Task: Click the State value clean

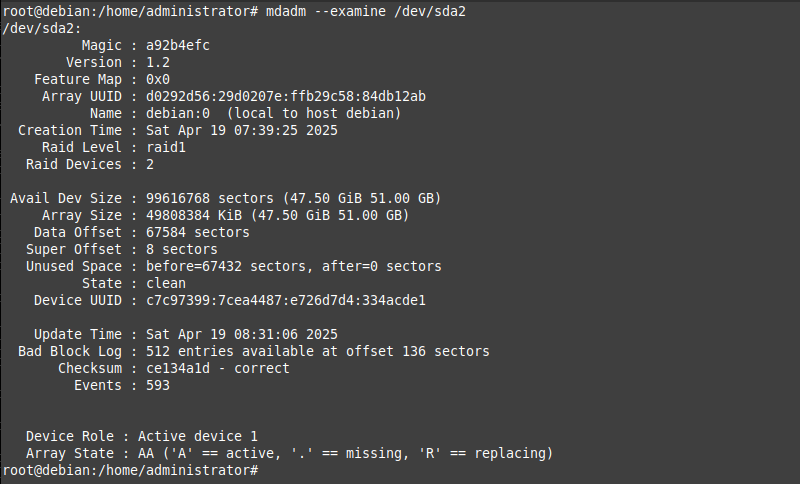Action: pos(166,283)
